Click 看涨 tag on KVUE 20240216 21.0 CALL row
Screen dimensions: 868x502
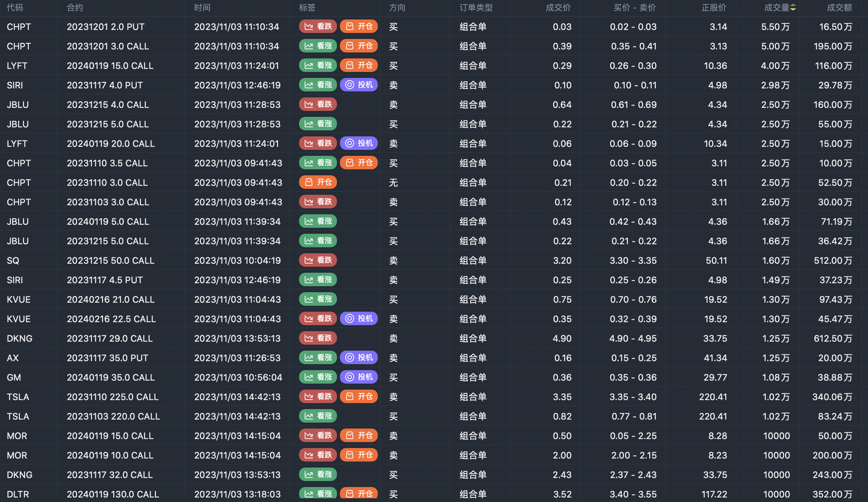[318, 299]
